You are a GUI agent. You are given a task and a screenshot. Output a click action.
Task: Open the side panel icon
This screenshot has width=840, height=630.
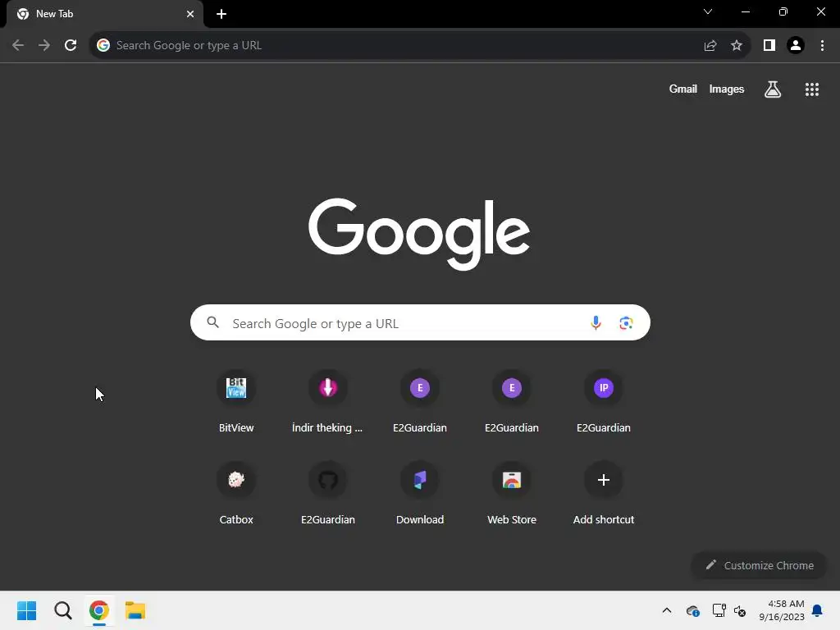click(769, 46)
